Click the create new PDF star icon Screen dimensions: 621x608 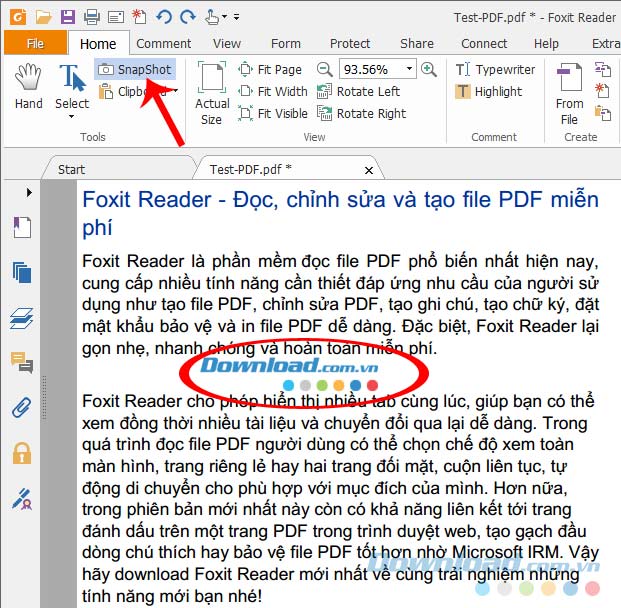pyautogui.click(x=139, y=17)
